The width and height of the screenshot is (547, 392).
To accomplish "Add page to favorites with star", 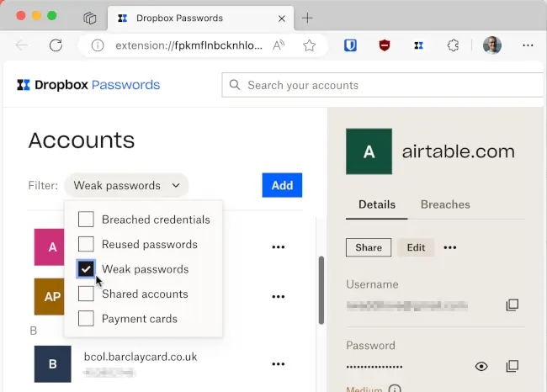I will pos(309,45).
